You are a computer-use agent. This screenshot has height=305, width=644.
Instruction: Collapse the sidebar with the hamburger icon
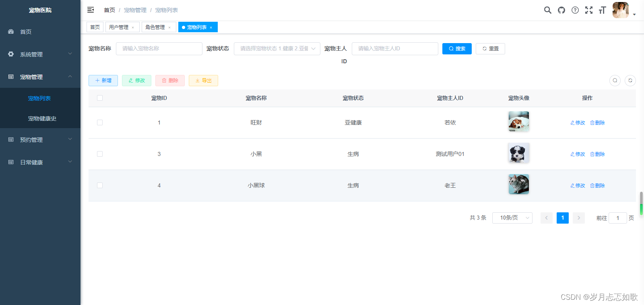91,10
